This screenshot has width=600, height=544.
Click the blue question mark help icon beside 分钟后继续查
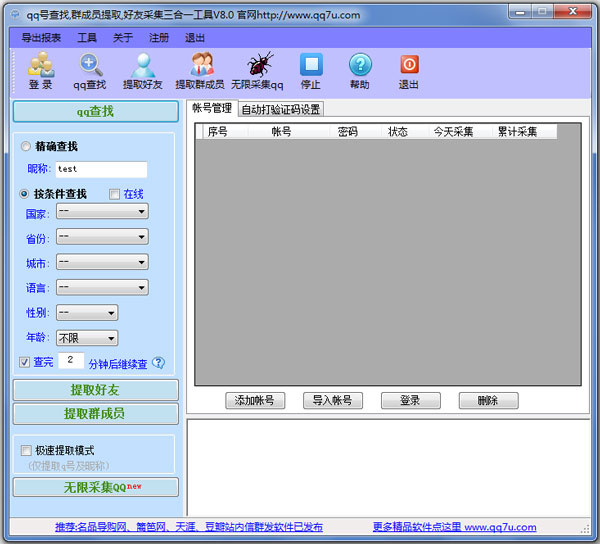(158, 362)
